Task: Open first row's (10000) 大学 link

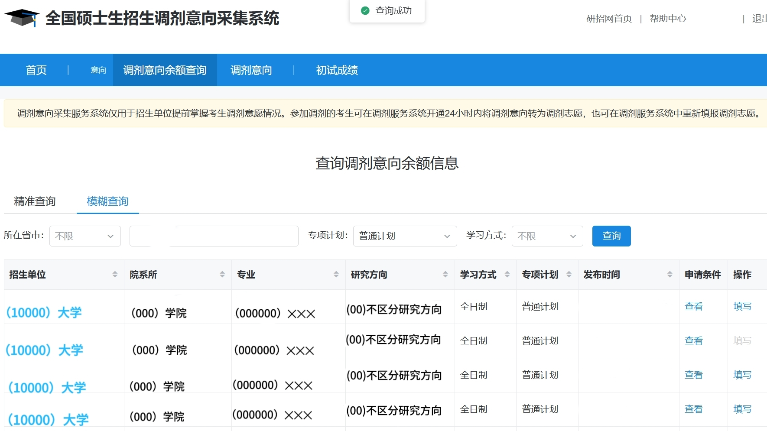Action: pos(44,313)
